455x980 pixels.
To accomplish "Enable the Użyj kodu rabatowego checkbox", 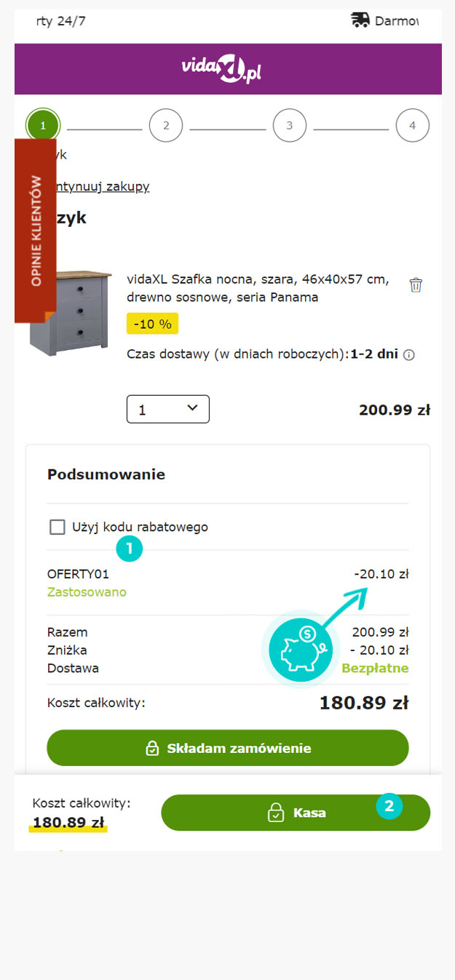I will pos(58,527).
